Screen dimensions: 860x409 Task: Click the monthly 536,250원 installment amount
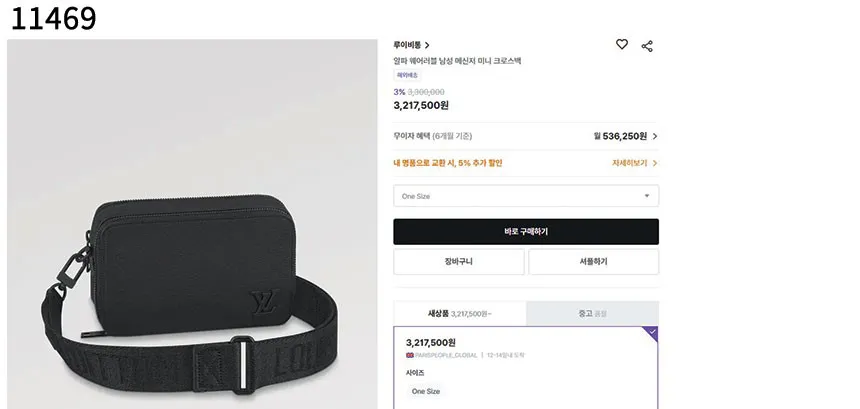coord(620,136)
